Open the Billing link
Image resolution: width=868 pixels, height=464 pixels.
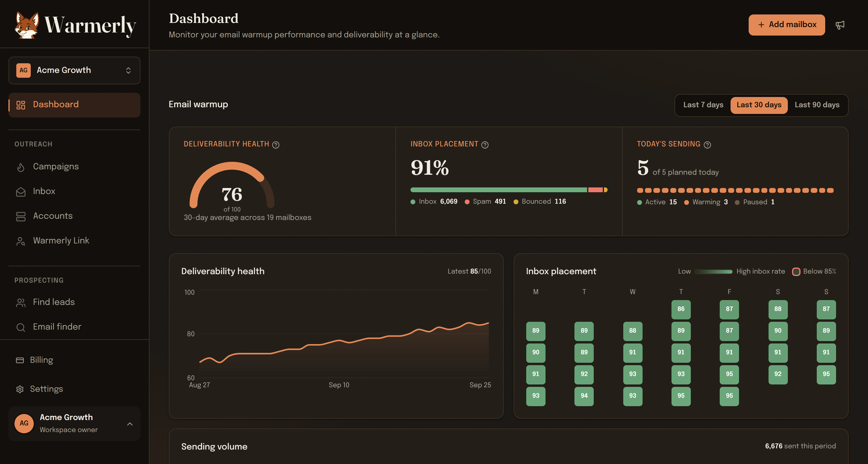tap(74, 360)
